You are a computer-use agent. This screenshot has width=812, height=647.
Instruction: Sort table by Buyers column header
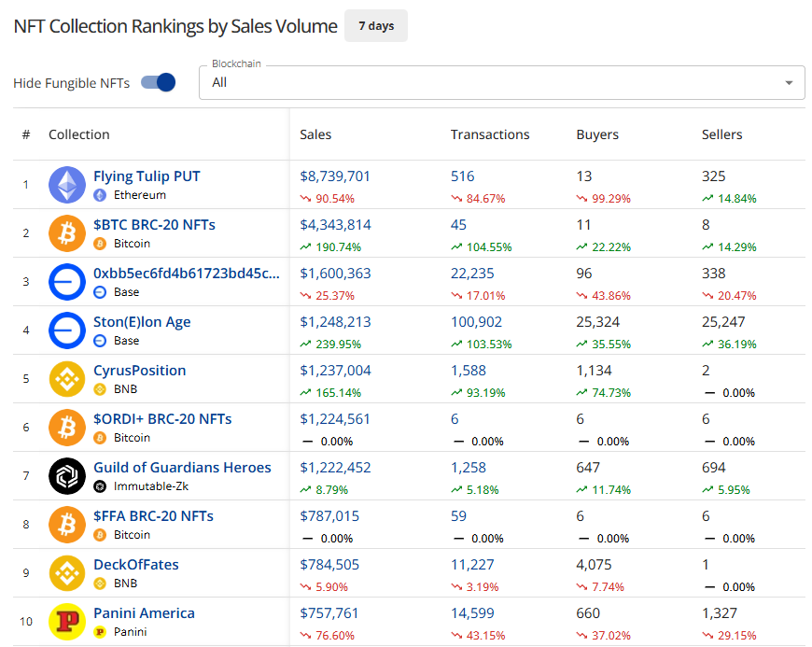click(597, 134)
